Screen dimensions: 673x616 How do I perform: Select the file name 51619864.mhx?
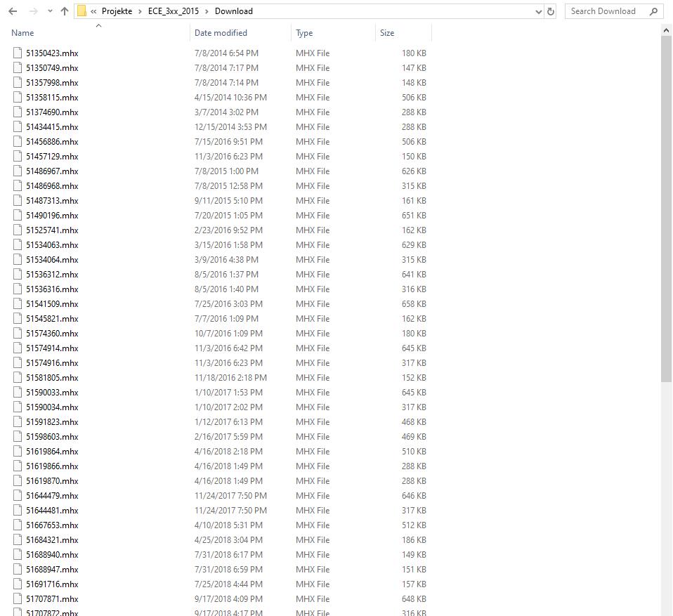[x=52, y=451]
